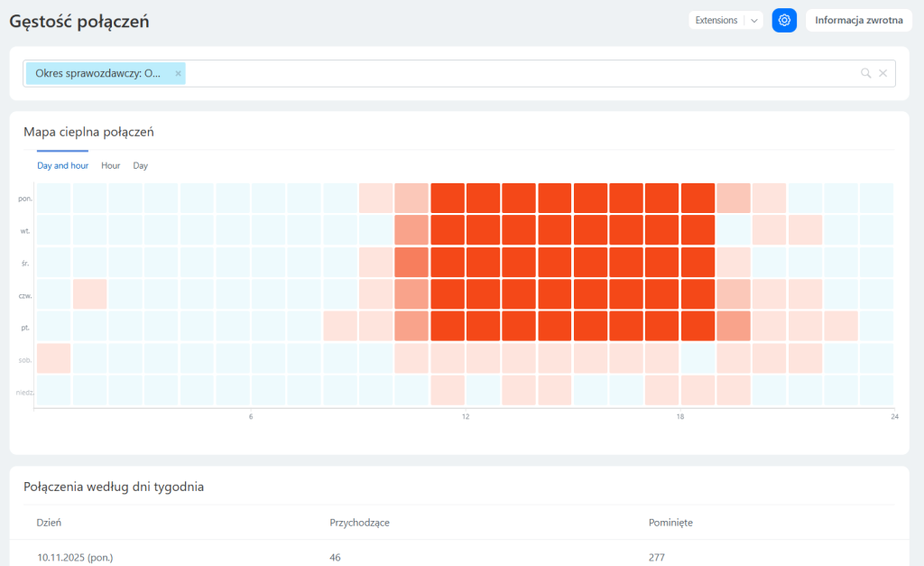Open the Extensions dropdown
This screenshot has width=924, height=566.
pos(716,20)
